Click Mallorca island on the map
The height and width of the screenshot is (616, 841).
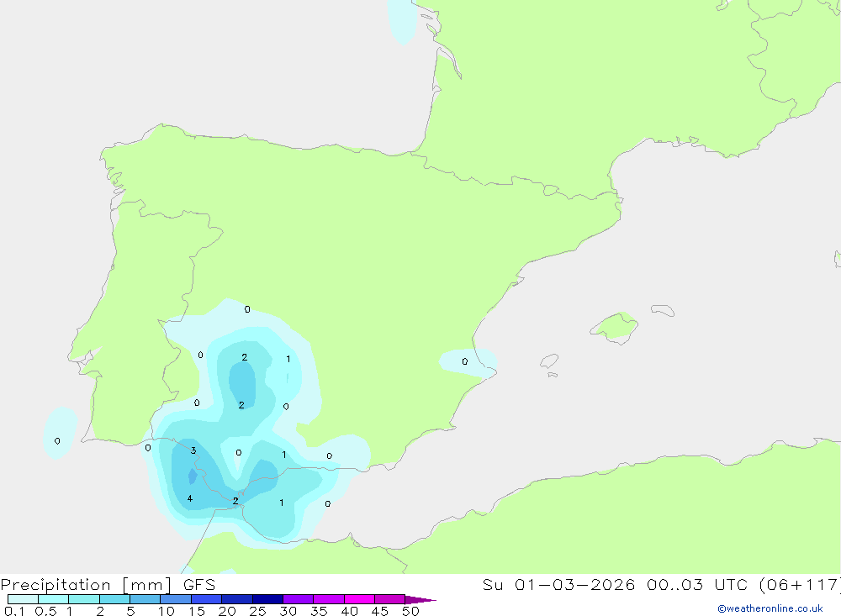615,327
